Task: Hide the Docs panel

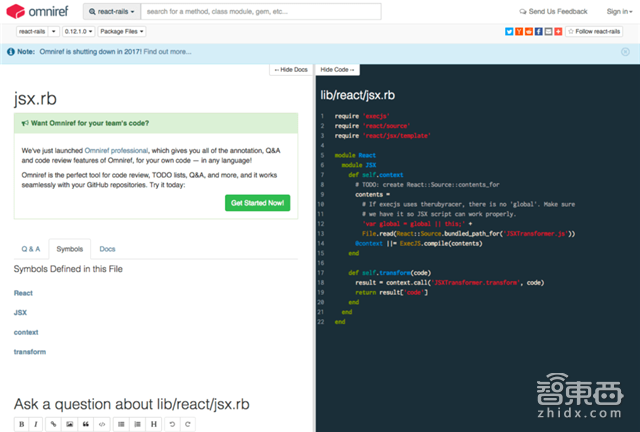Action: (291, 69)
